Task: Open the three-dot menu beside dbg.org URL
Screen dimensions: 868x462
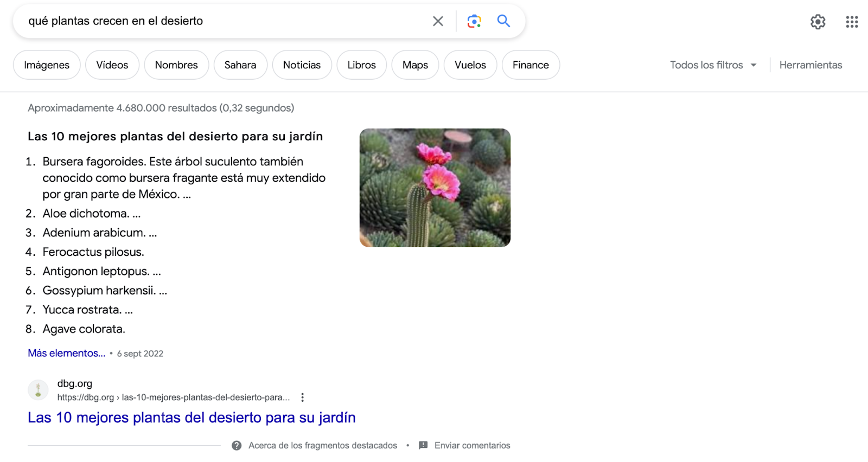Action: [x=303, y=397]
